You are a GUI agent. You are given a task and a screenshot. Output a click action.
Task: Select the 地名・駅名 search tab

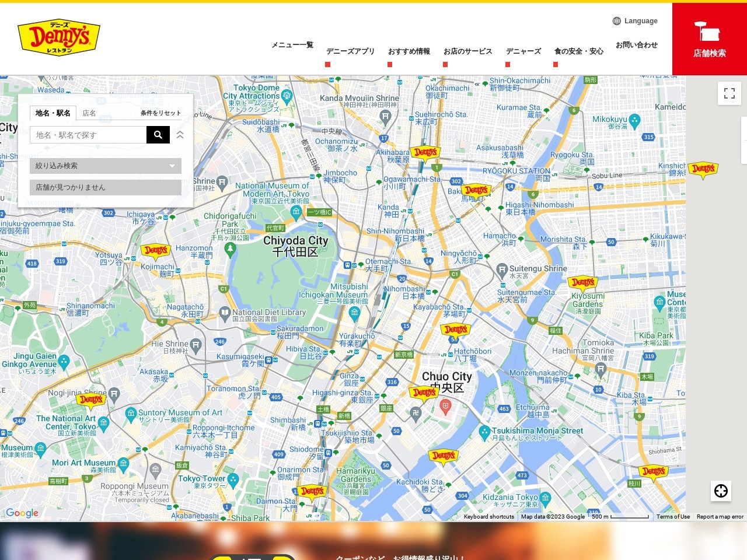[53, 113]
